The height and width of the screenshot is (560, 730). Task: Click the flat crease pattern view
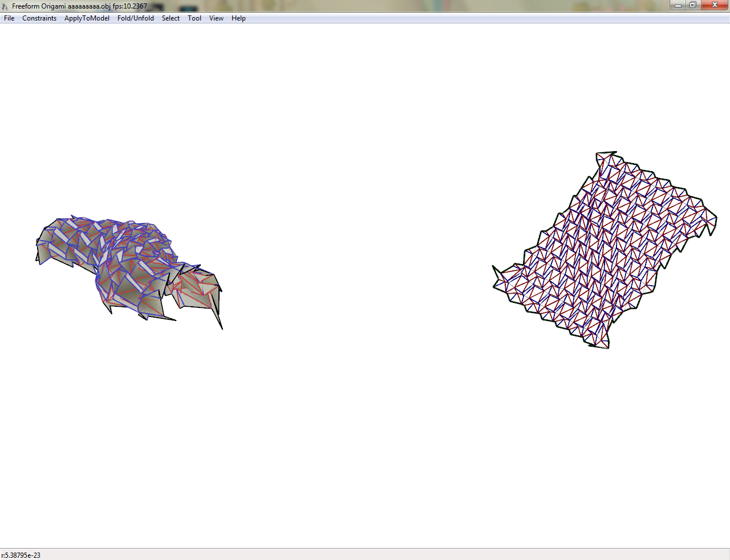tap(605, 250)
